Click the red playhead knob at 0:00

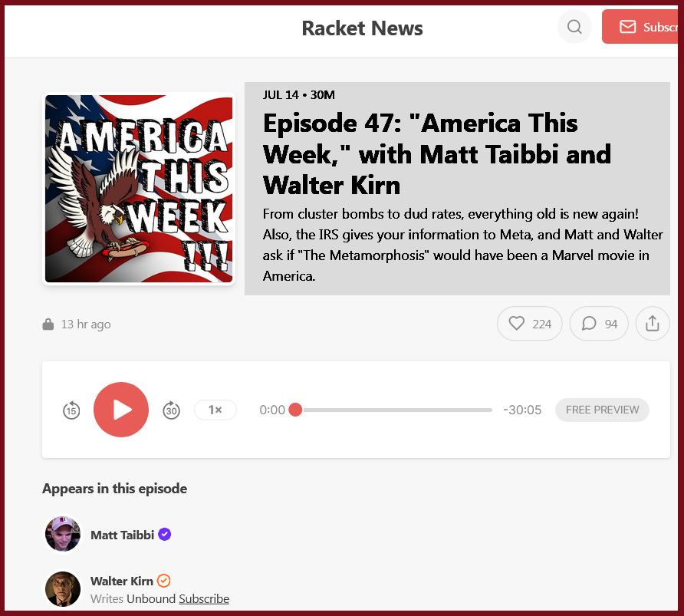295,410
